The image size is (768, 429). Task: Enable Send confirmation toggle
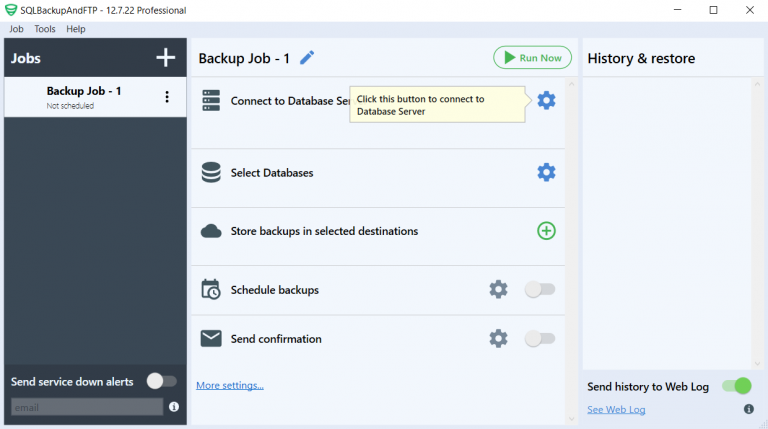pos(540,338)
